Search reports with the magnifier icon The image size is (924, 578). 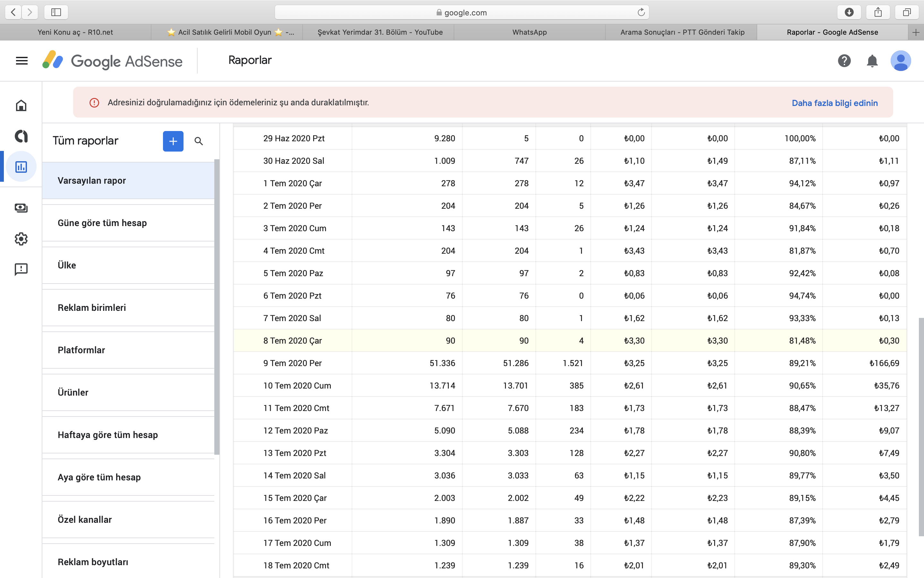point(199,141)
